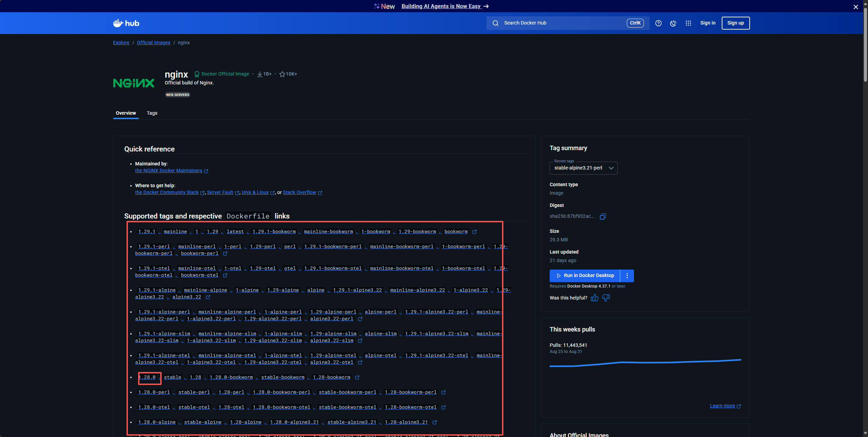868x437 pixels.
Task: Open external link icon after 1.28-bookworm
Action: [x=357, y=377]
